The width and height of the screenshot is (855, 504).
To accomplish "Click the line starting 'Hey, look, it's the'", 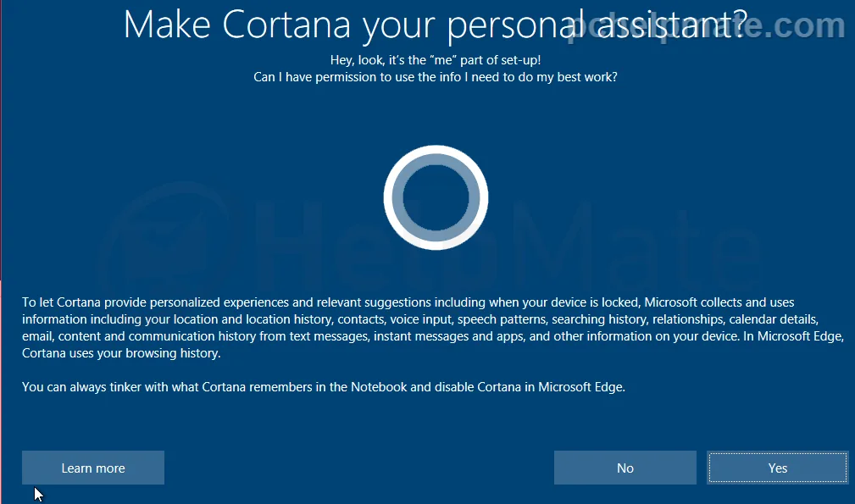I will tap(436, 60).
